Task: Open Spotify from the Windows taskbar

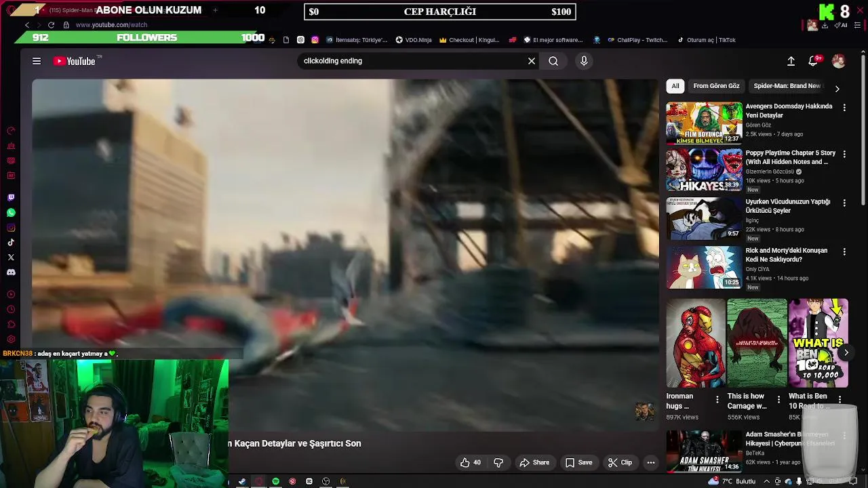Action: (276, 481)
